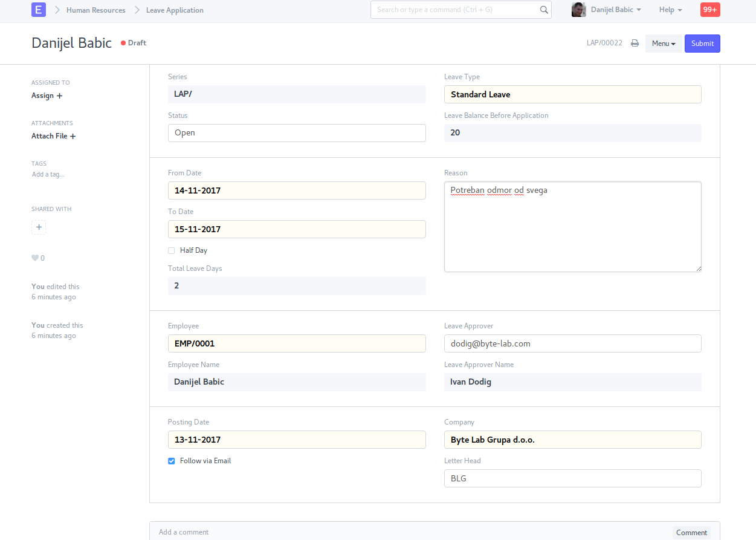Uncheck Follow via Email checkbox
This screenshot has height=540, width=756.
pos(172,461)
